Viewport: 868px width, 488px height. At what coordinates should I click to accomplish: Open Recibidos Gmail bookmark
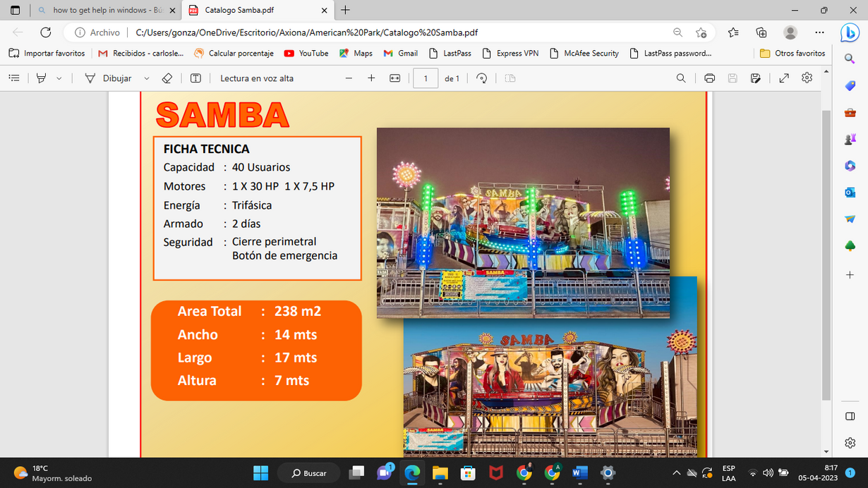[x=140, y=53]
